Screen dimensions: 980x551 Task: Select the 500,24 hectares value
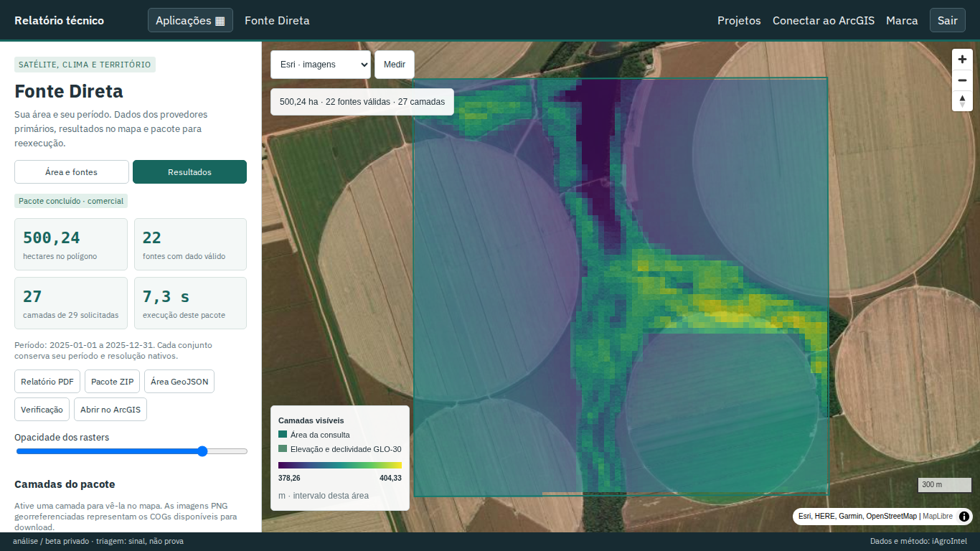pos(52,237)
